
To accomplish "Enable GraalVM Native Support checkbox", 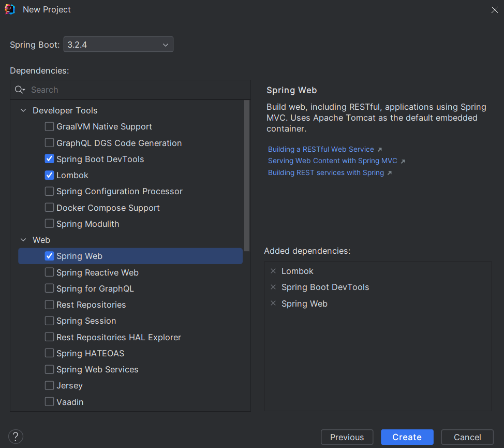I will 49,126.
